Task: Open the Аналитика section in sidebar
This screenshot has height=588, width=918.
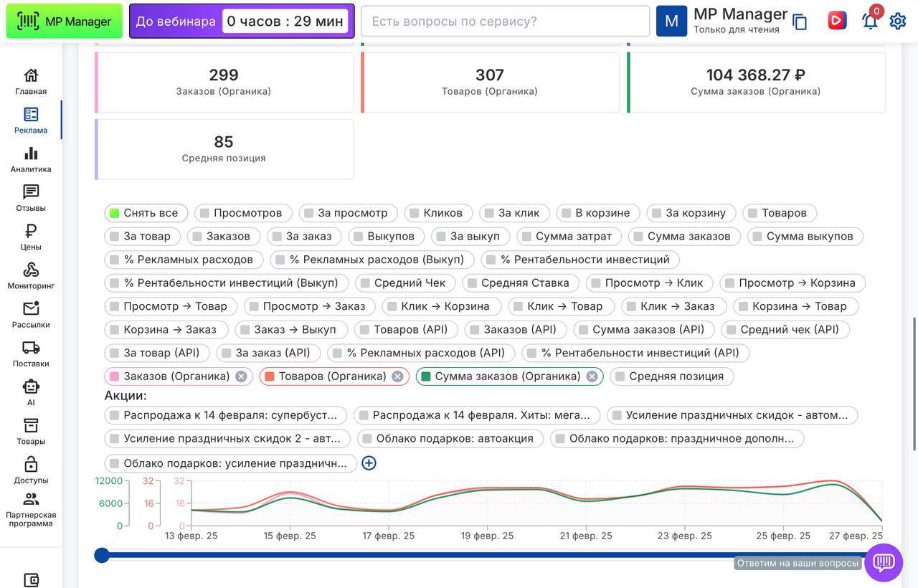Action: (x=31, y=159)
